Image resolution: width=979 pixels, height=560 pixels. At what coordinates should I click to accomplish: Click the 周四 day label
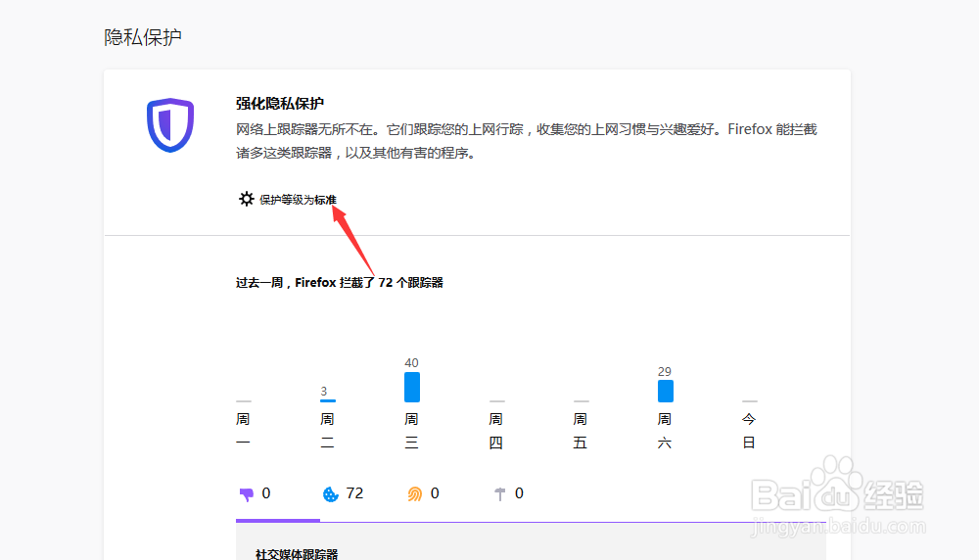[495, 431]
